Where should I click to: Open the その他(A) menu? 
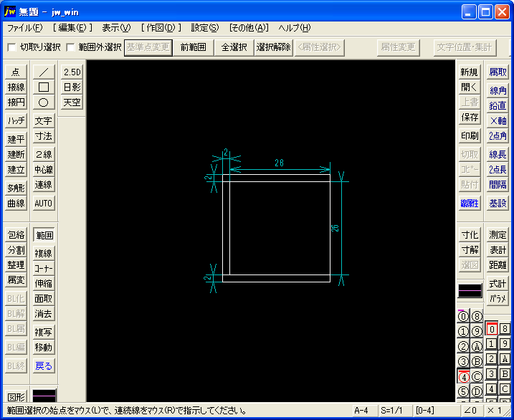click(x=249, y=28)
